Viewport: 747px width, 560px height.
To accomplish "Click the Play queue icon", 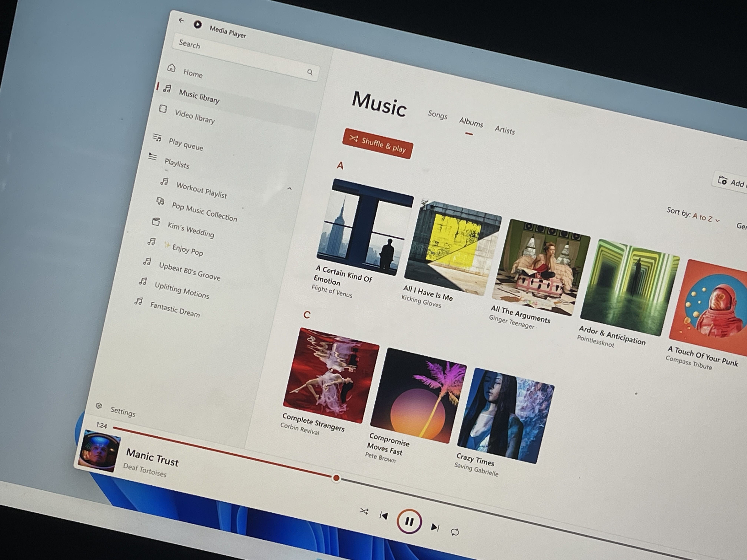I will point(157,137).
